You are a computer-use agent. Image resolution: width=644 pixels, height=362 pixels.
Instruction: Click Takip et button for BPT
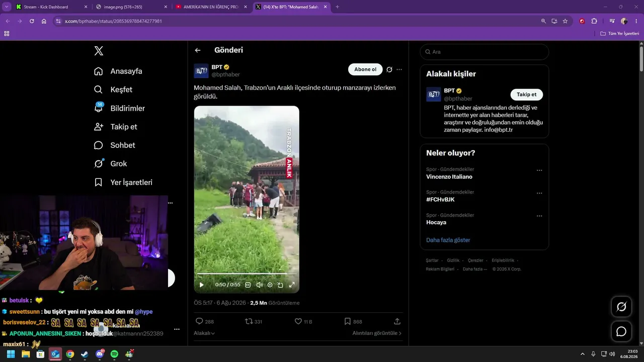click(526, 95)
